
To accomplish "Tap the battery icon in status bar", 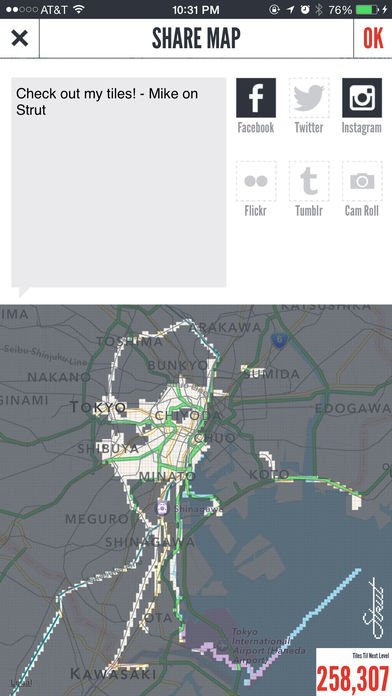I will [x=367, y=9].
